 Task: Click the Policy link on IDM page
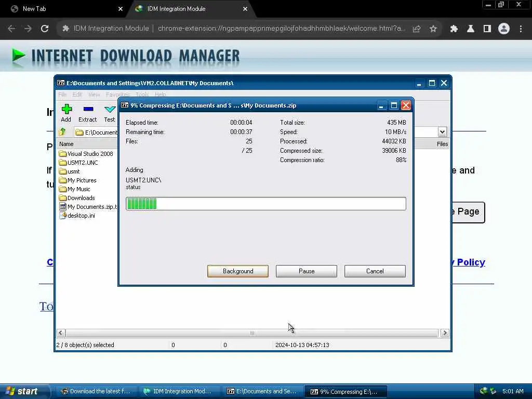tap(470, 262)
